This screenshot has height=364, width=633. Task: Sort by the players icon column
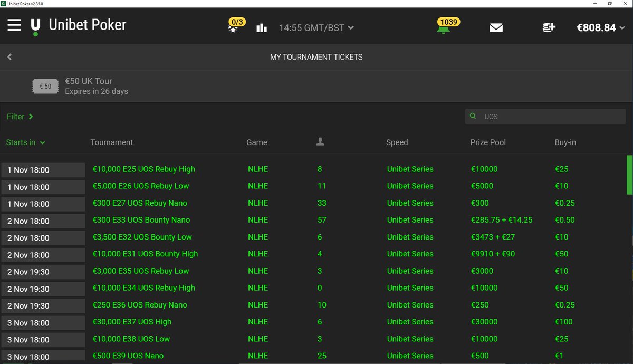(x=320, y=142)
